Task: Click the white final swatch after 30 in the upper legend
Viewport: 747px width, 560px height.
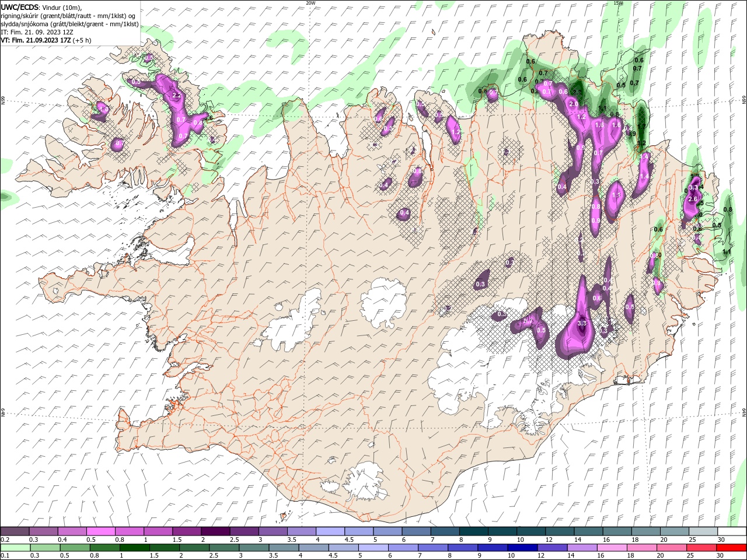Action: click(x=732, y=531)
